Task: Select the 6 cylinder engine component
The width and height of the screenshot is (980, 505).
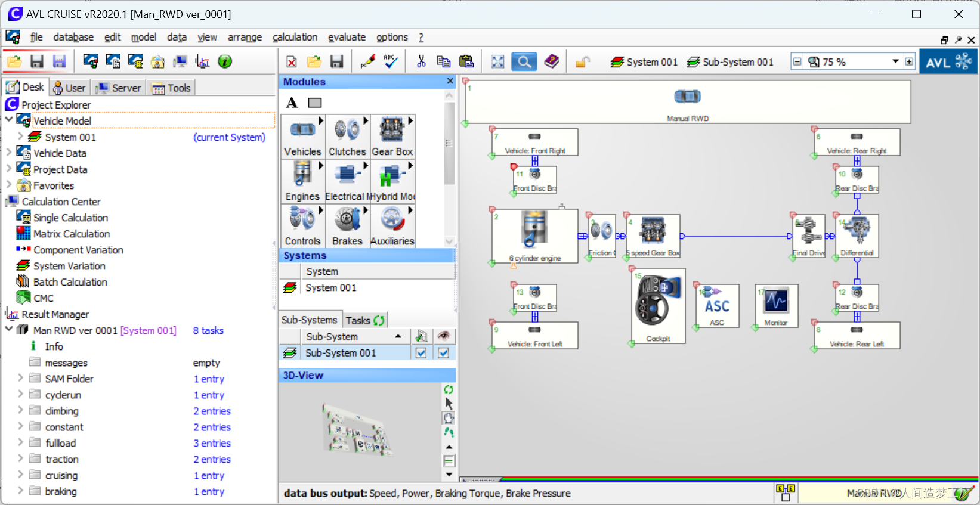Action: click(535, 236)
